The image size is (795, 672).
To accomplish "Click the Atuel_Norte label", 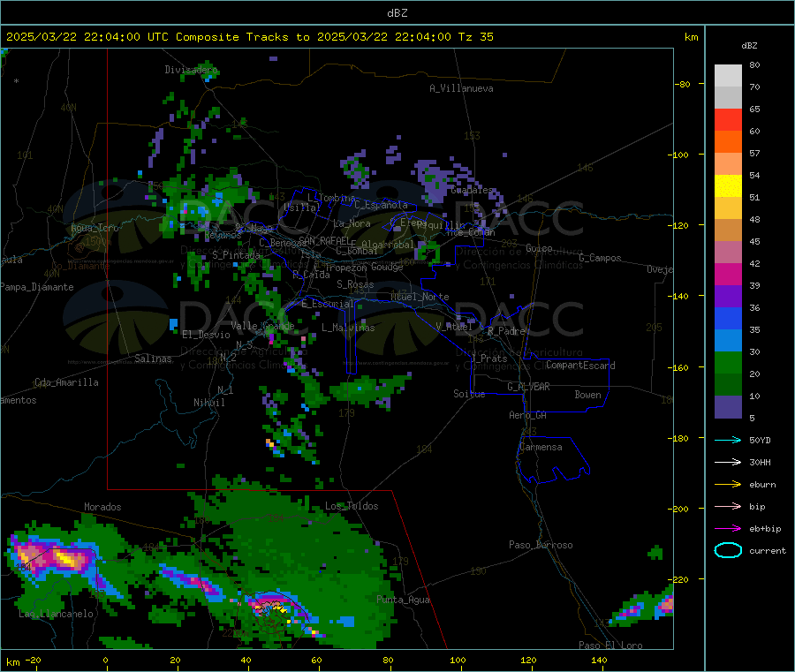I will tap(420, 297).
